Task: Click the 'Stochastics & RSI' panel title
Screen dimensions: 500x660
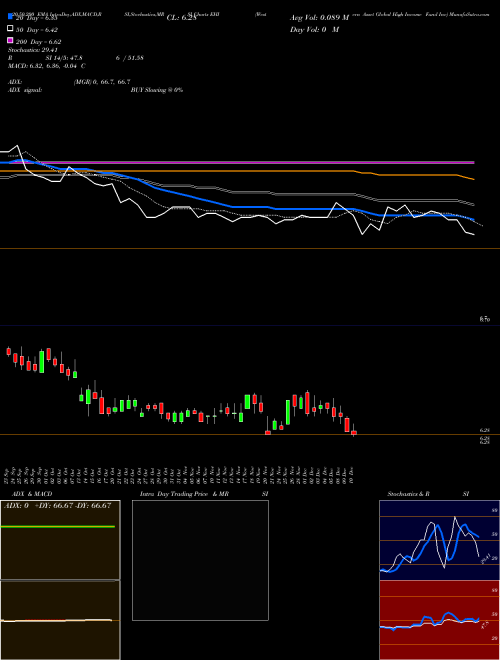Action: 428,494
